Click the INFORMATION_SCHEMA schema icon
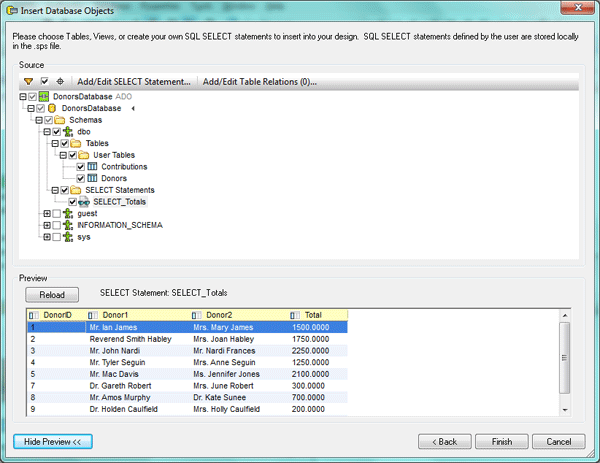The image size is (600, 463). point(68,225)
